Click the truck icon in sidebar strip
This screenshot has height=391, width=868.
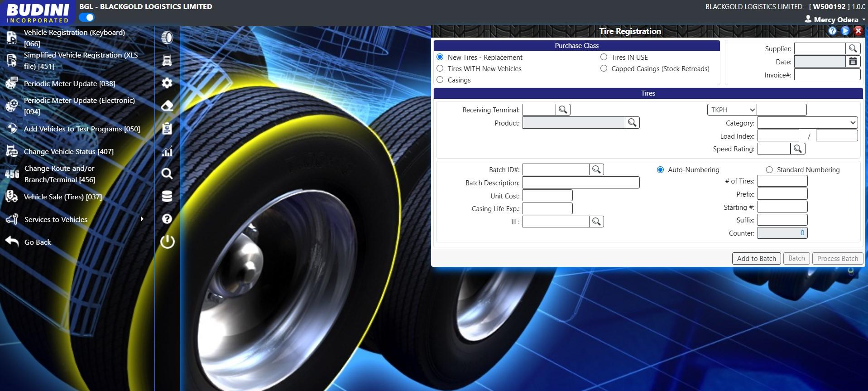click(x=167, y=60)
